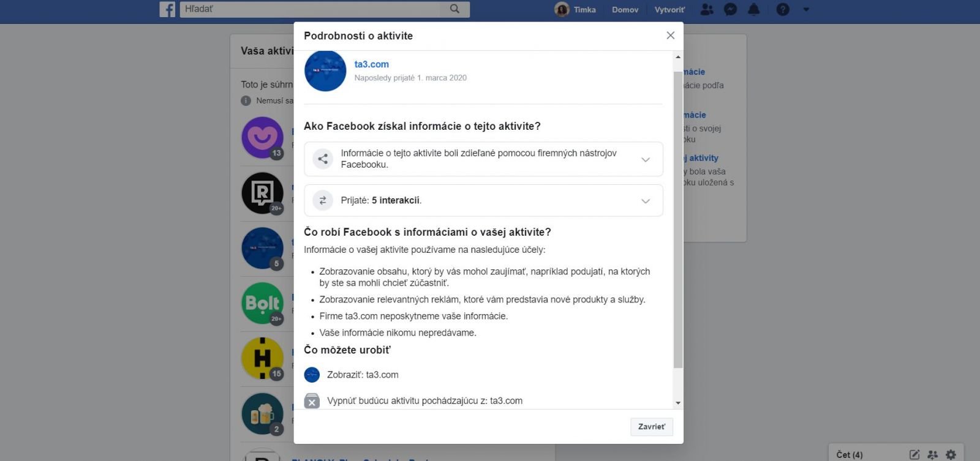This screenshot has width=980, height=461.
Task: Click the yellow H app icon with badge 15
Action: point(263,358)
